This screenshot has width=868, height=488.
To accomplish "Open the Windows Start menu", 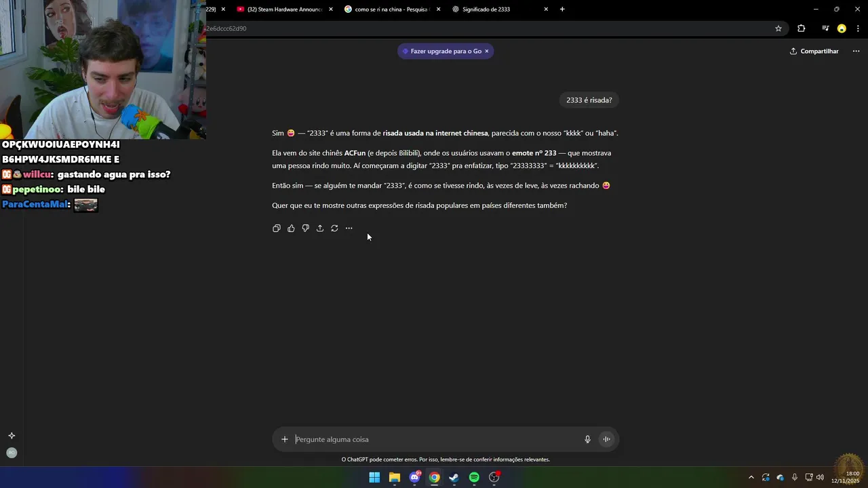I will [374, 477].
